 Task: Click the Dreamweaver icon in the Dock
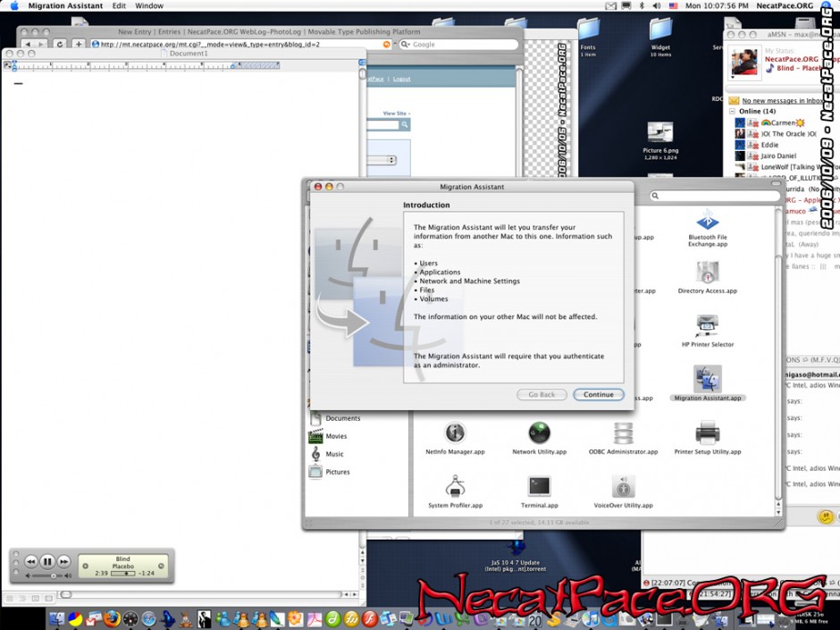pos(332,619)
